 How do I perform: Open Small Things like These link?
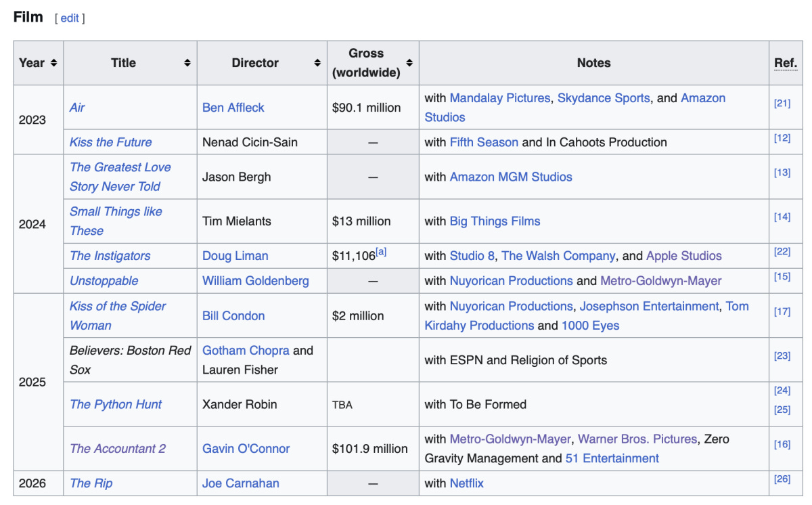coord(116,221)
